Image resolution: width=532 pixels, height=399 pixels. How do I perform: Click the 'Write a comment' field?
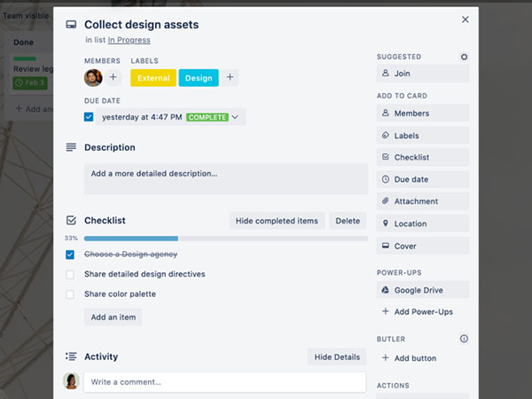(224, 382)
